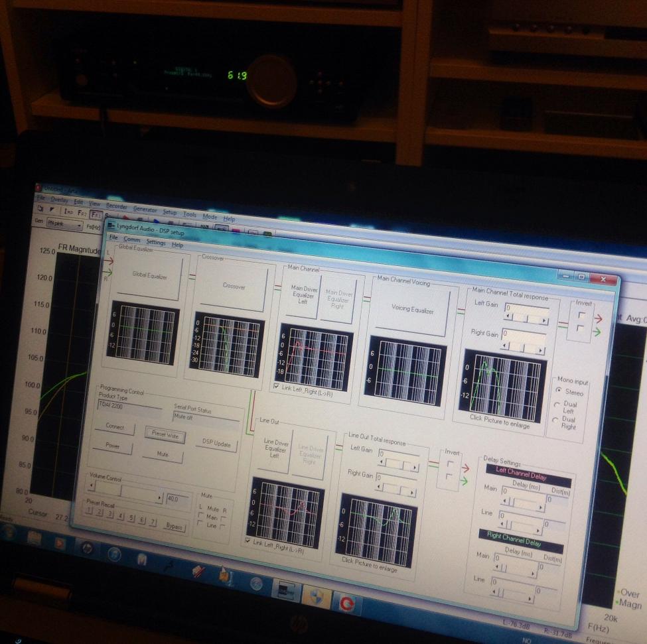The height and width of the screenshot is (644, 647).
Task: Click the red circular taskbar icon
Action: [x=348, y=604]
